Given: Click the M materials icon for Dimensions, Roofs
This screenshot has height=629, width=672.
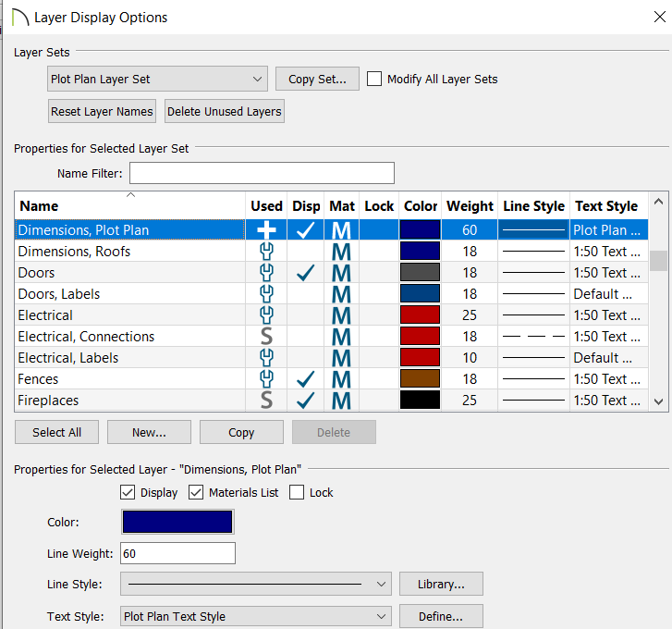Looking at the screenshot, I should 341,252.
